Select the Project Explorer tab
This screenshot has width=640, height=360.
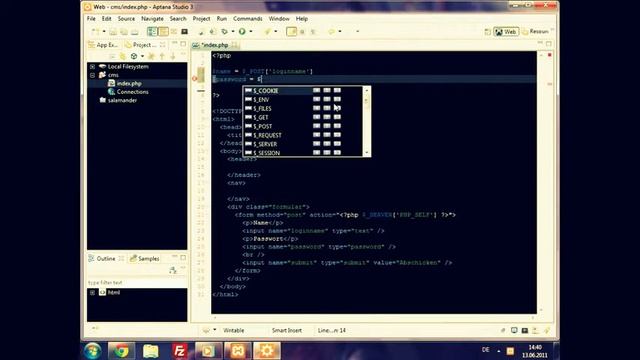tap(141, 45)
